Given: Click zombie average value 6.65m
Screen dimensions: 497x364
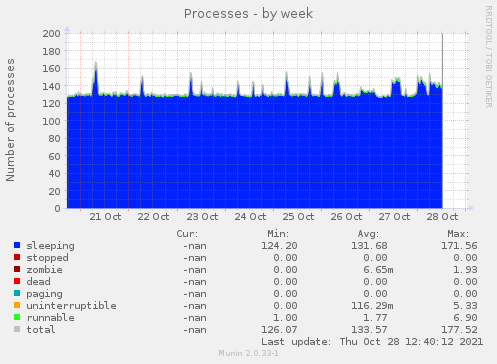Looking at the screenshot, I should [x=378, y=270].
